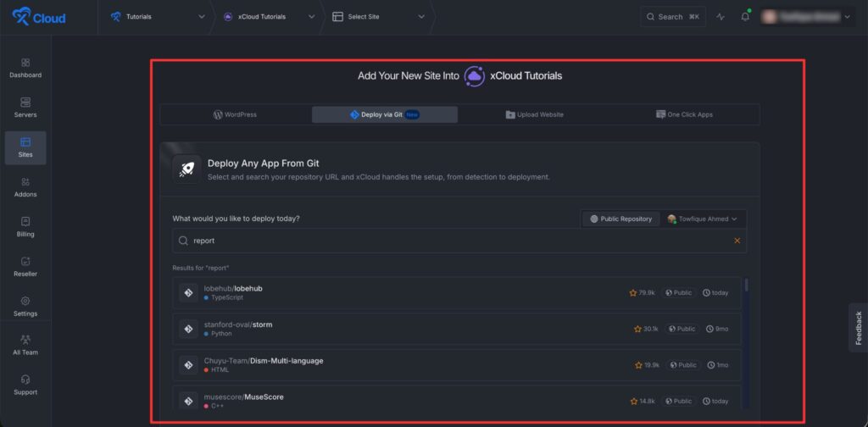The width and height of the screenshot is (868, 427).
Task: Select the Public Repository option
Action: [x=621, y=219]
